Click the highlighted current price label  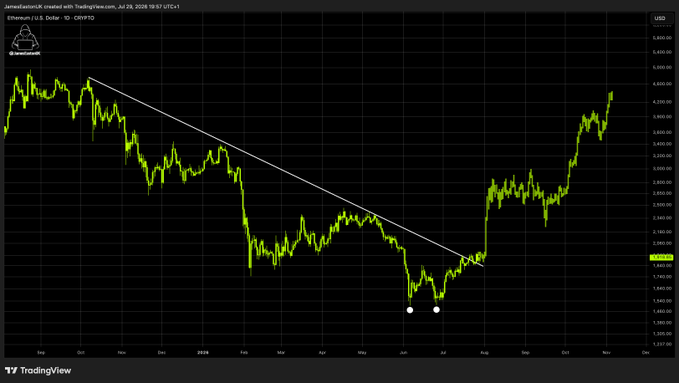(662, 257)
